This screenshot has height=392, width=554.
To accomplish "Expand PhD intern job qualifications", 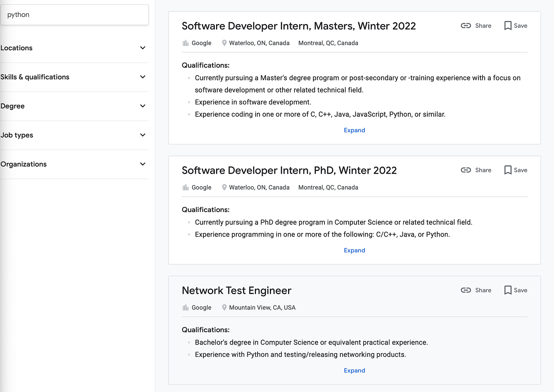I will coord(354,250).
